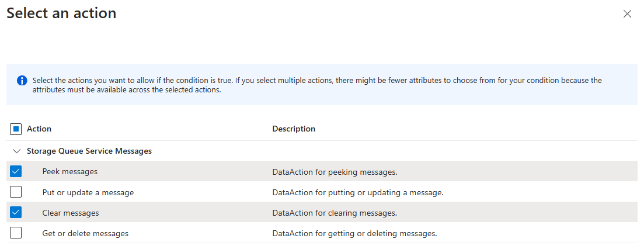
Task: Select the Get or delete messages label
Action: [85, 233]
